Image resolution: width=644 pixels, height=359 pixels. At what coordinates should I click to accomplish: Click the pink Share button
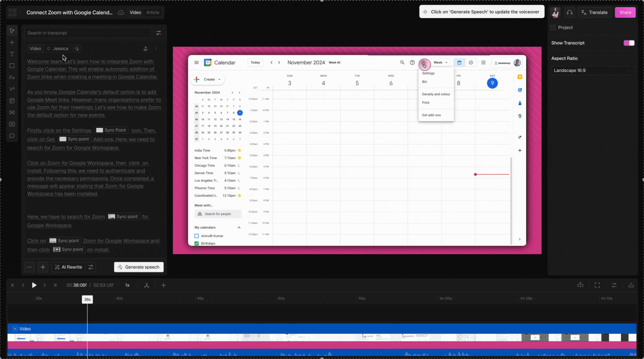tap(625, 13)
